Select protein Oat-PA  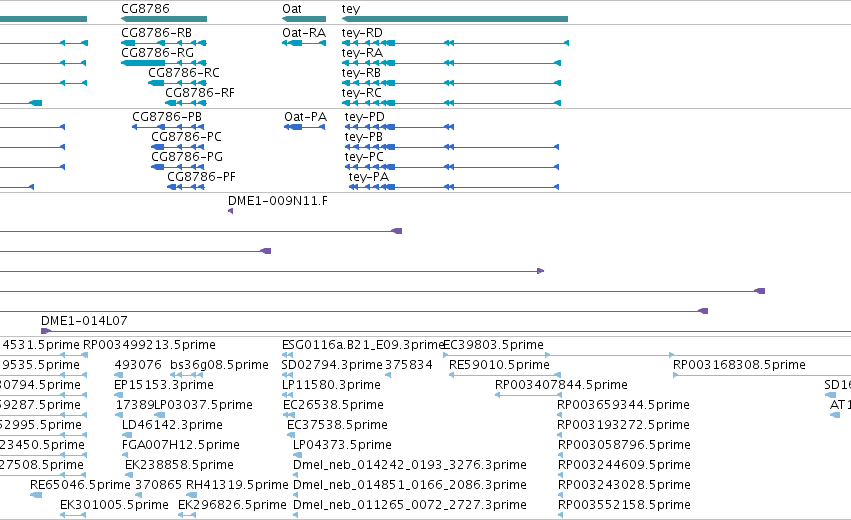[304, 127]
